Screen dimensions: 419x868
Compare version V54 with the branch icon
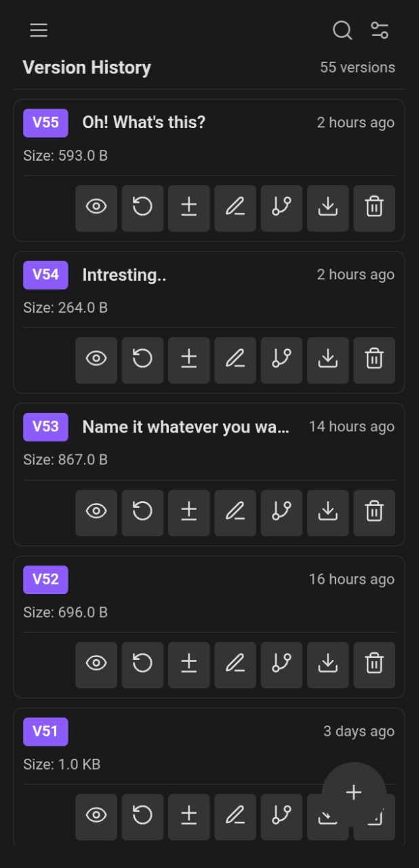pos(281,360)
